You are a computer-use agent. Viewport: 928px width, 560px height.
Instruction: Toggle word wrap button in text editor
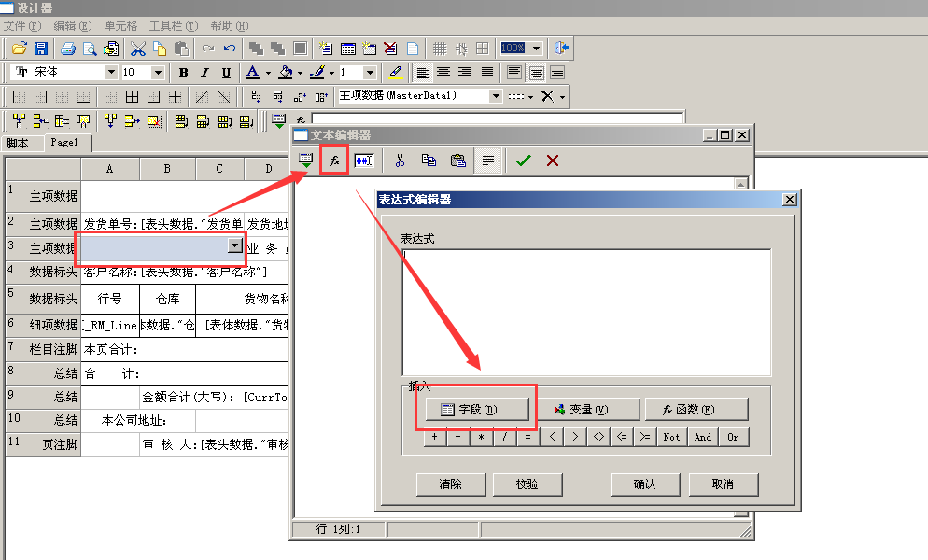488,161
